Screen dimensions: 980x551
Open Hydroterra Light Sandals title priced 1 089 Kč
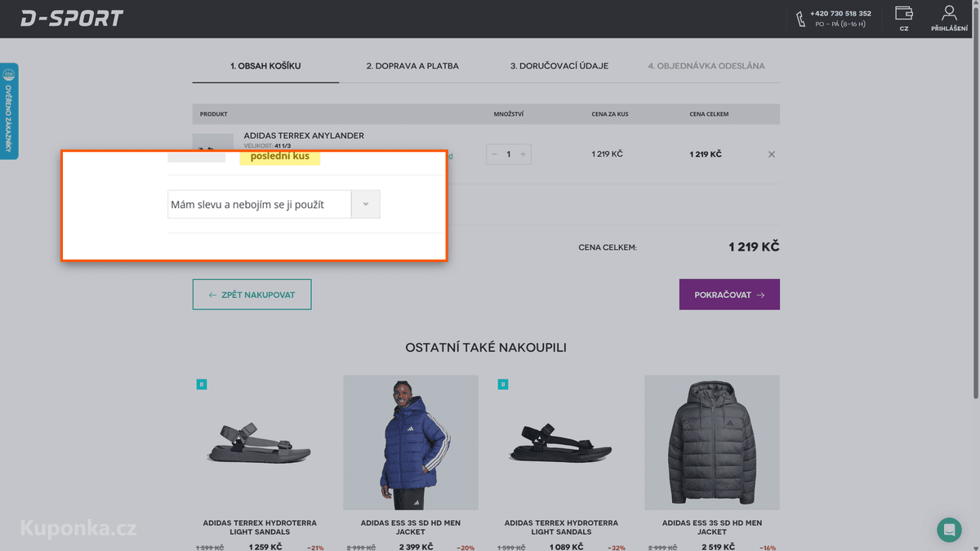[561, 527]
